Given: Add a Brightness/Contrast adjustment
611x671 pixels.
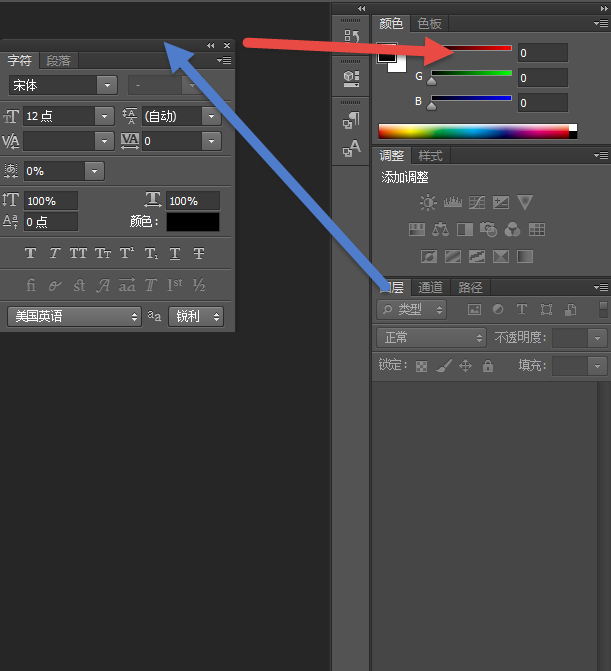Looking at the screenshot, I should [x=428, y=202].
